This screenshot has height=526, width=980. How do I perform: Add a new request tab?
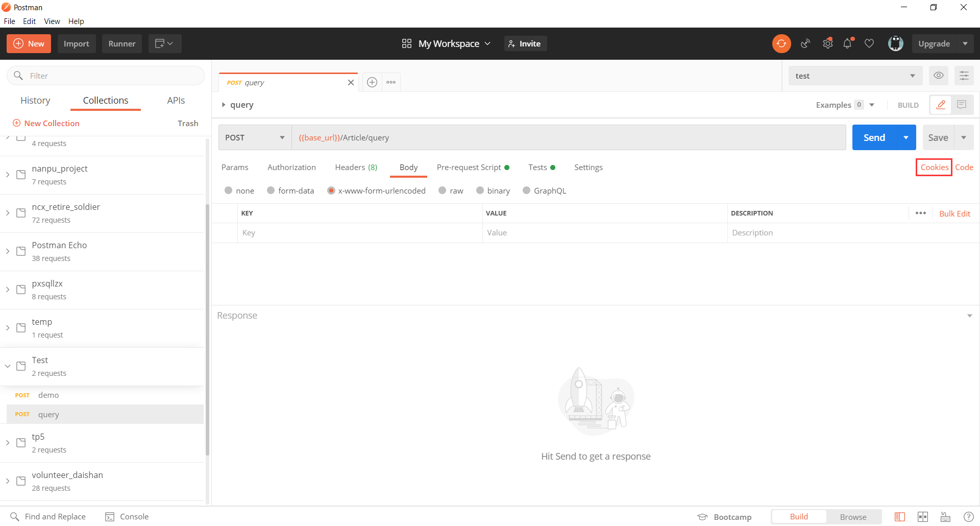[x=372, y=82]
